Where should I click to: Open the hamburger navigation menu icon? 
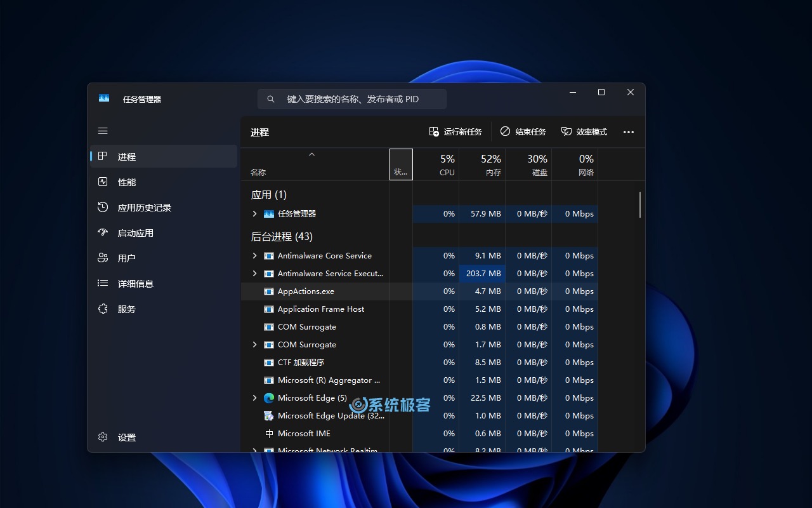(x=103, y=131)
